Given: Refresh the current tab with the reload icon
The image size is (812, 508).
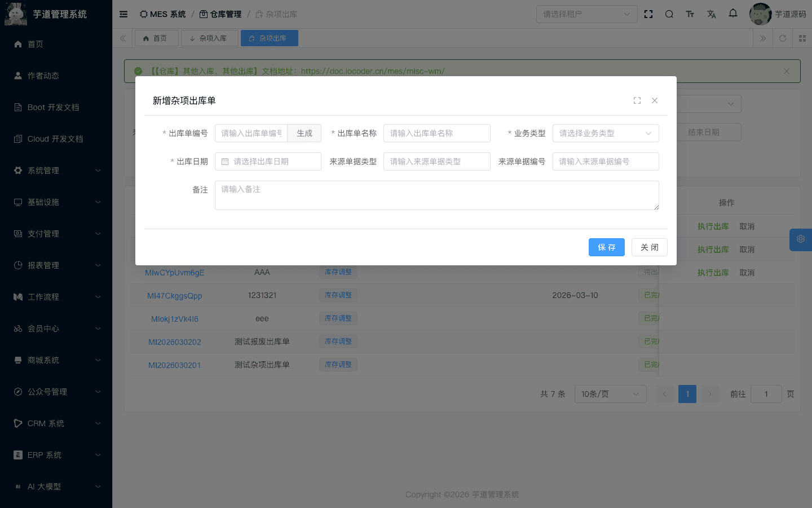Looking at the screenshot, I should point(783,38).
